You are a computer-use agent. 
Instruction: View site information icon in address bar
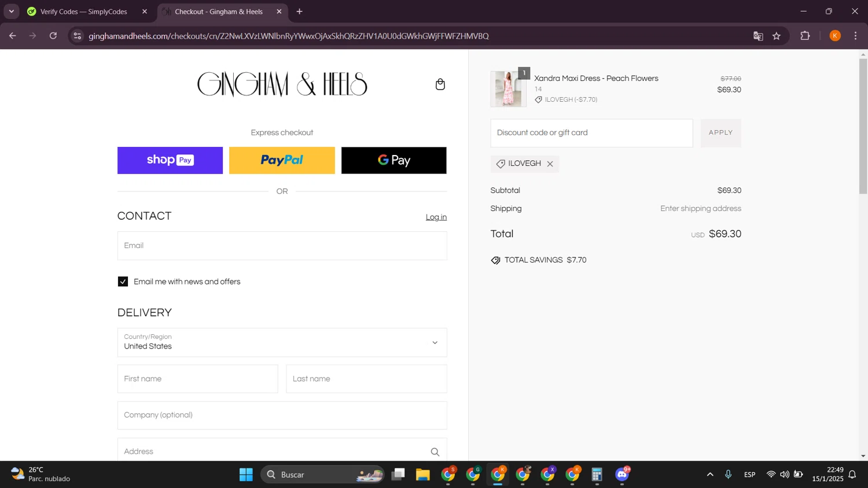pos(77,36)
